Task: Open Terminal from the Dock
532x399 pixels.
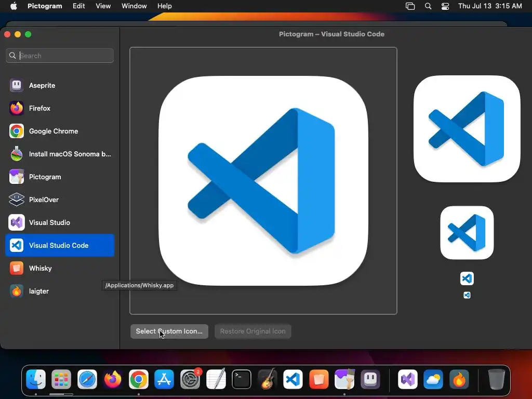Action: tap(242, 379)
